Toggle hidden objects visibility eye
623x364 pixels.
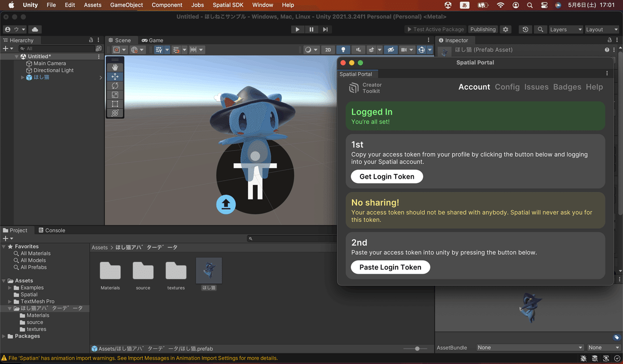coord(391,50)
